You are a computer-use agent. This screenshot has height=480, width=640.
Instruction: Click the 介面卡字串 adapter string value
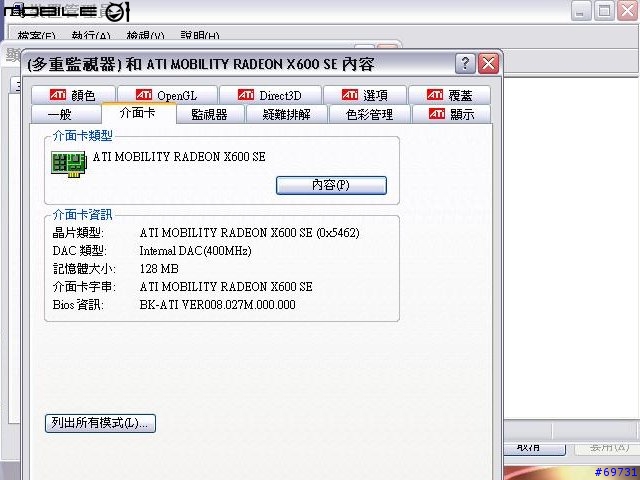coord(226,287)
